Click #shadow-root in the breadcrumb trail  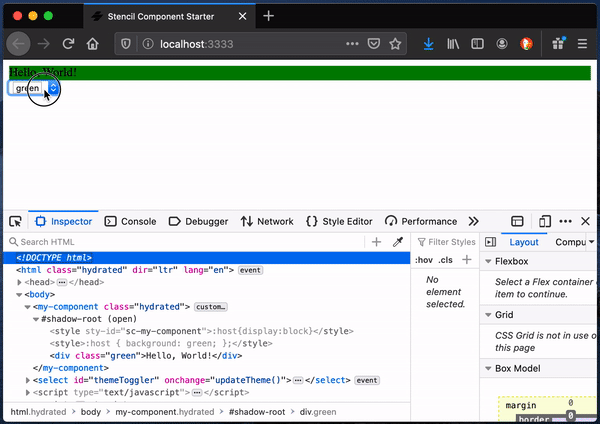pos(257,412)
